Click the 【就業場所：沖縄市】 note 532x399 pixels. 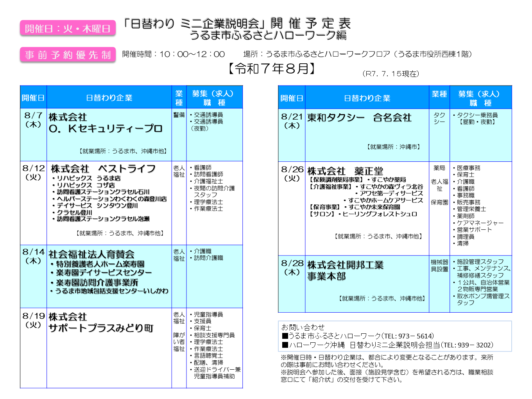pyautogui.click(x=394, y=147)
